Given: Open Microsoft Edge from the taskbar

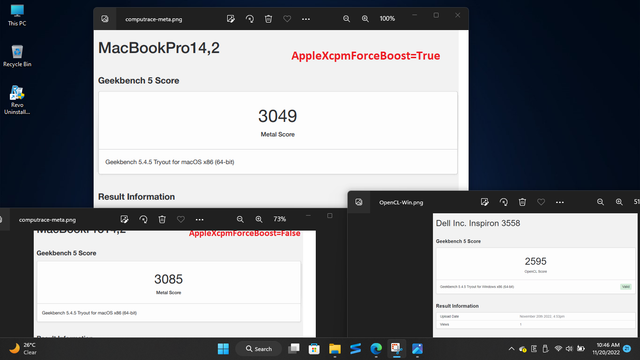Looking at the screenshot, I should click(376, 349).
